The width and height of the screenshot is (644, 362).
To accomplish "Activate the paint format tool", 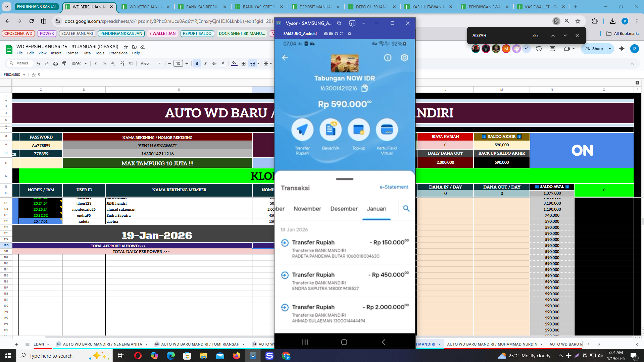I will tap(64, 63).
